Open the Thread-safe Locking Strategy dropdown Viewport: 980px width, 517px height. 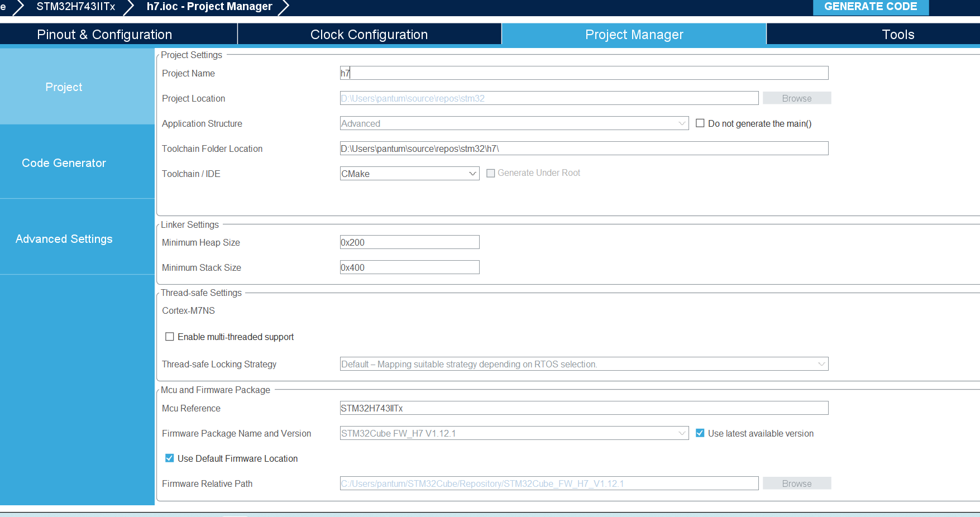click(x=584, y=364)
